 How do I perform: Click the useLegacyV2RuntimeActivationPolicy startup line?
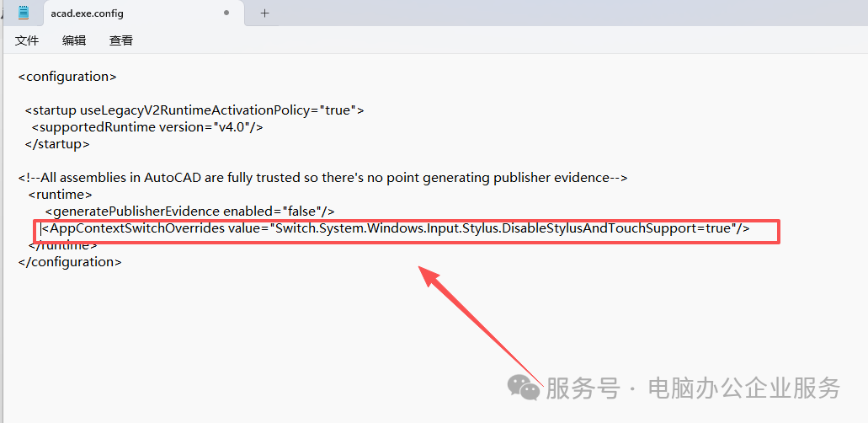pos(194,110)
